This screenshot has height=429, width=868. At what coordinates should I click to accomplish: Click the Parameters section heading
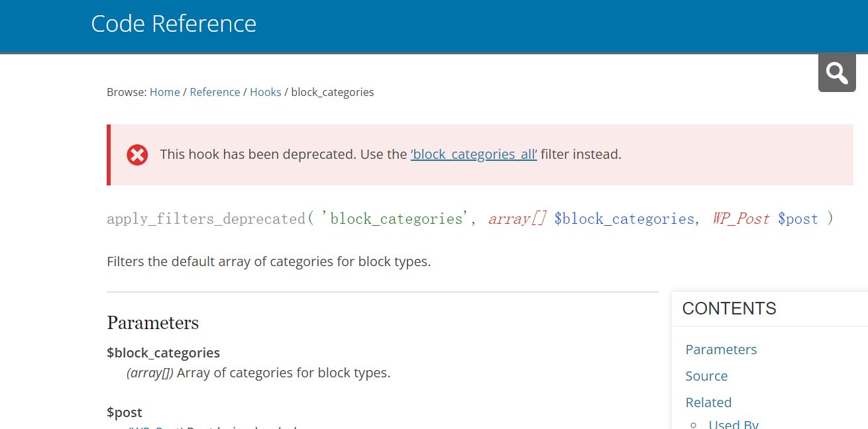pyautogui.click(x=152, y=323)
